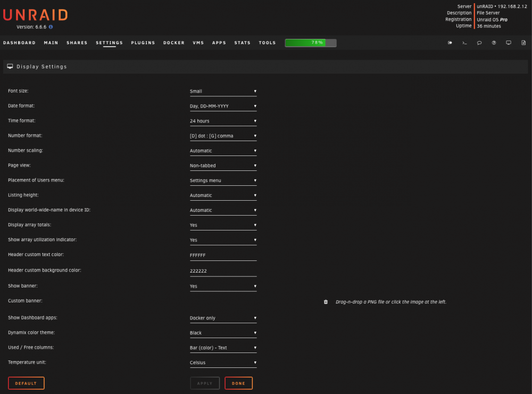Go to the Plugins tab
Screen dimensions: 532x394
coord(143,43)
